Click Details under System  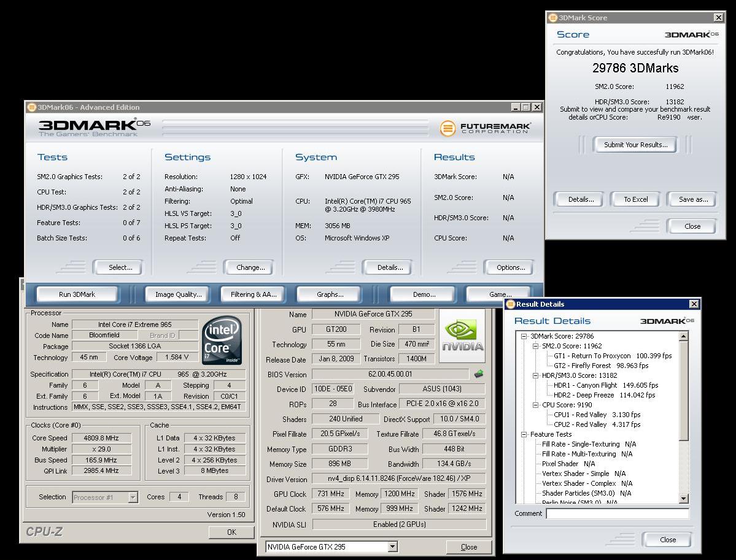point(390,267)
